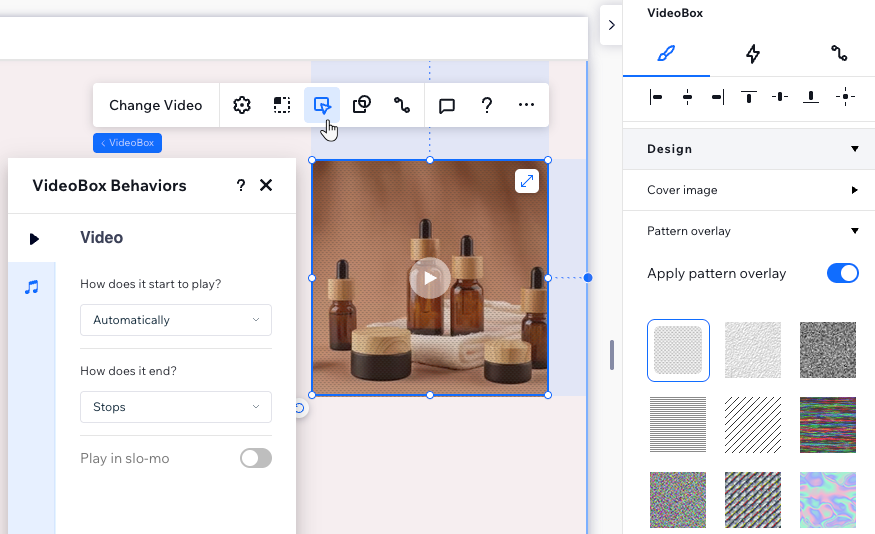The image size is (875, 534).
Task: Click the center-both distribute alignment icon
Action: pyautogui.click(x=845, y=97)
